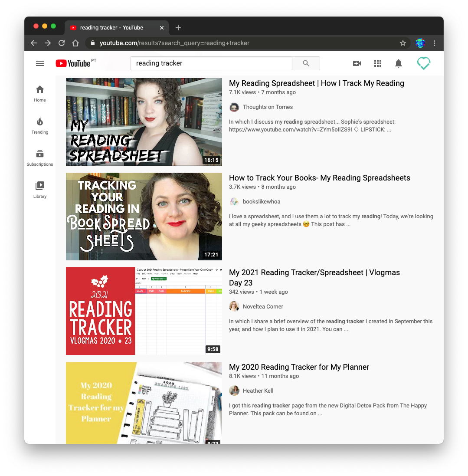Visit the Noveltea Corner channel name
This screenshot has width=468, height=476.
click(263, 307)
